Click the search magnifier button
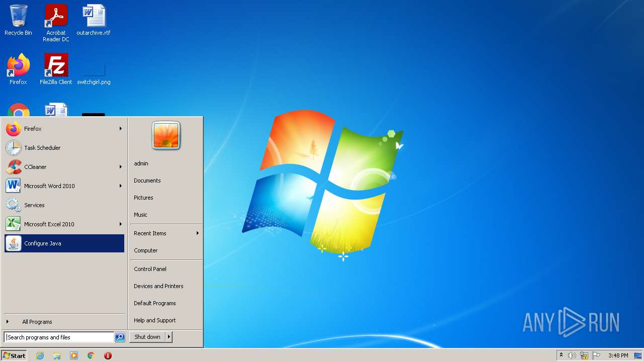 pos(120,337)
